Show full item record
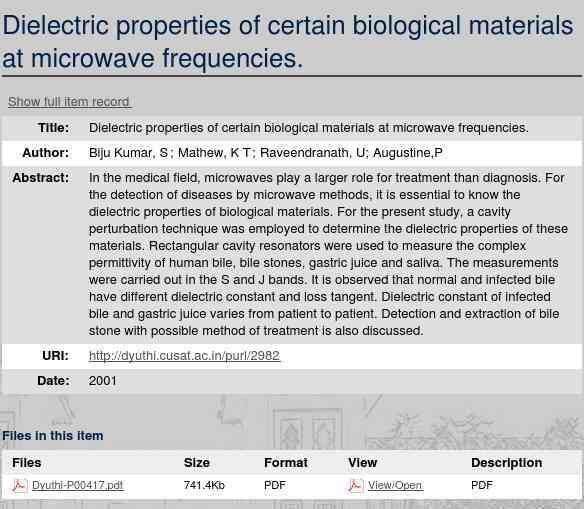 click(x=70, y=102)
